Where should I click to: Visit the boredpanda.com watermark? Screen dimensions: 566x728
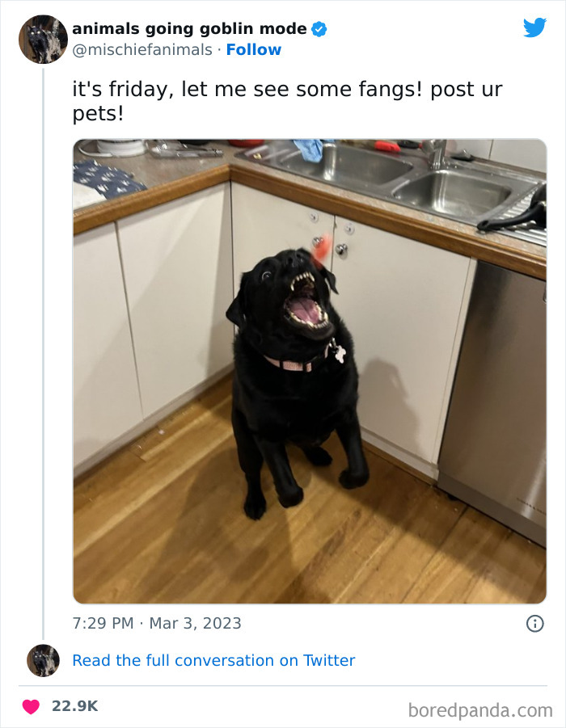(480, 710)
